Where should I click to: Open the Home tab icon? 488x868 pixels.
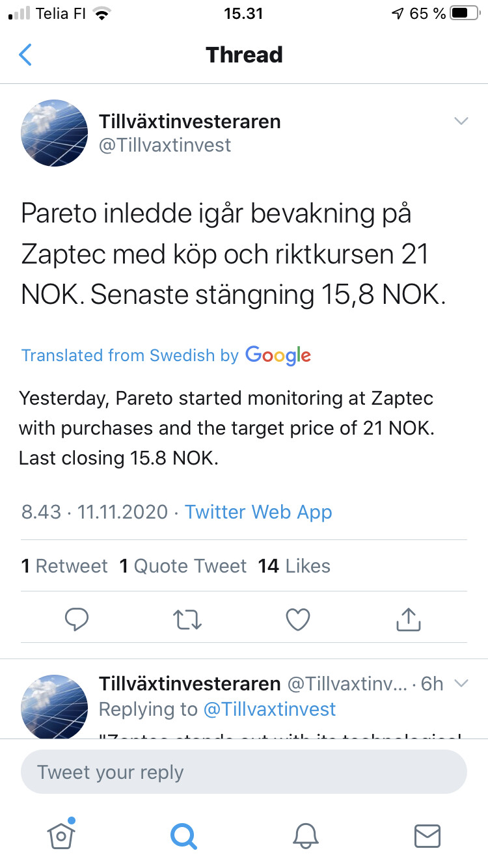[x=61, y=835]
